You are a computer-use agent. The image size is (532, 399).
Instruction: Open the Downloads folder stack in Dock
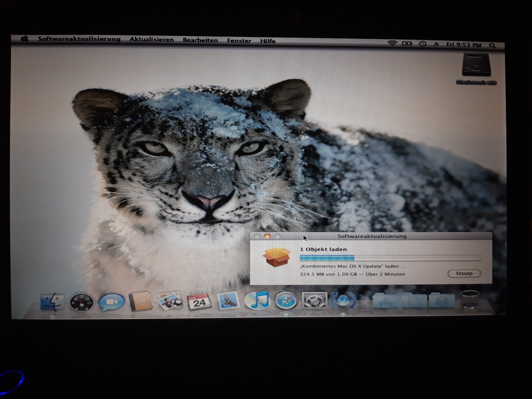(x=441, y=301)
